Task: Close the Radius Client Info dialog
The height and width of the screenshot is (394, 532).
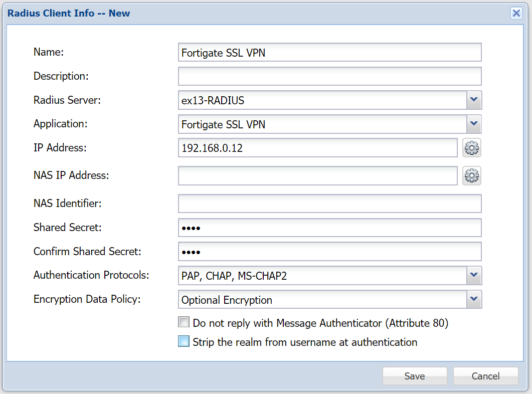Action: (x=516, y=14)
